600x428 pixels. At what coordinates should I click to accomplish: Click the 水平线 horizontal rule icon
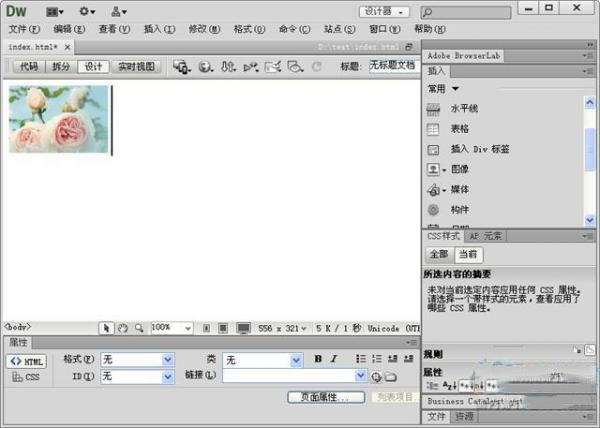[433, 109]
